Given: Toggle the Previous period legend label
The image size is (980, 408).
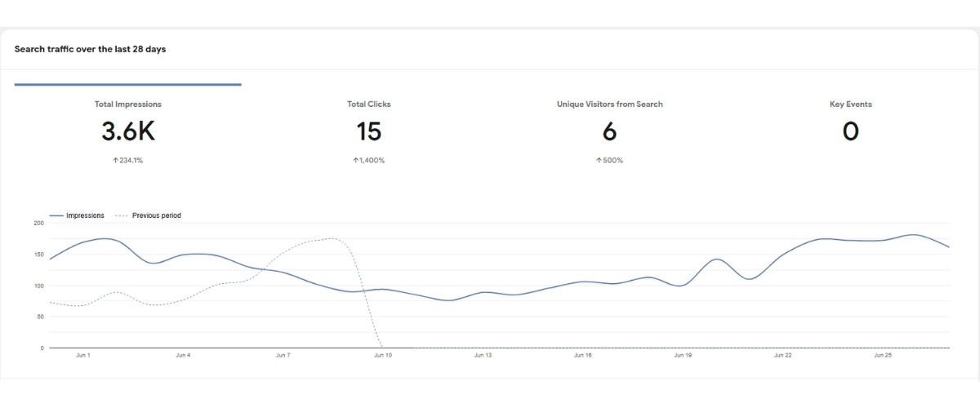Looking at the screenshot, I should tap(156, 216).
